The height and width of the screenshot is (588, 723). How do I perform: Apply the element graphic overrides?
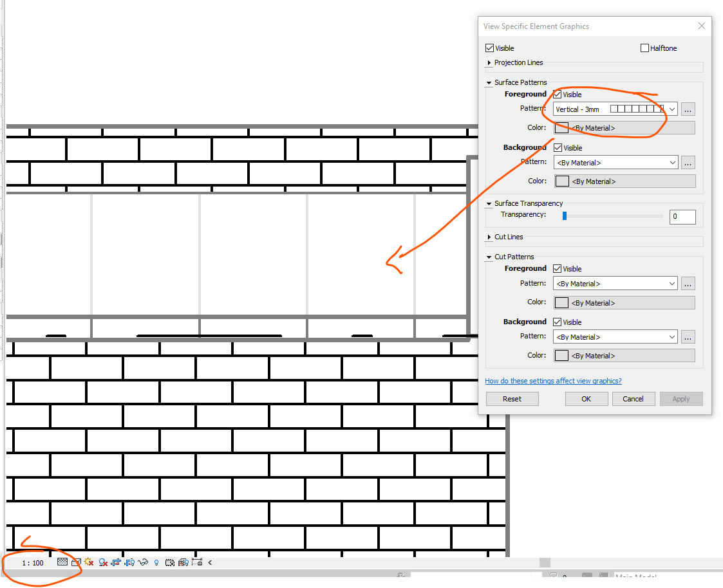click(681, 398)
